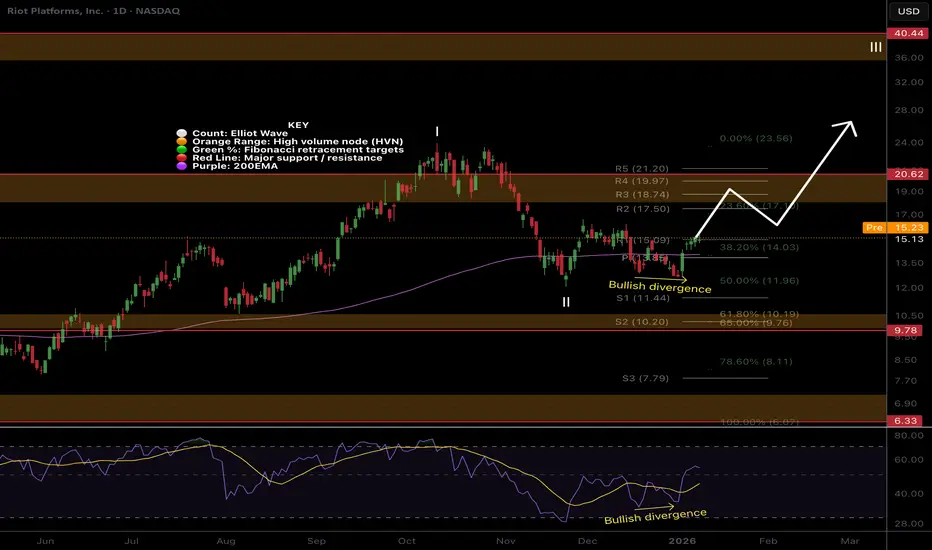Click the S3 (7.79) pivot label
This screenshot has width=932, height=550.
pos(645,378)
